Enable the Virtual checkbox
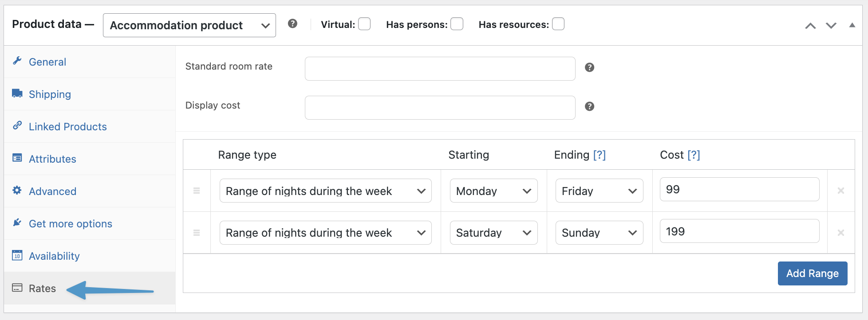 tap(364, 24)
